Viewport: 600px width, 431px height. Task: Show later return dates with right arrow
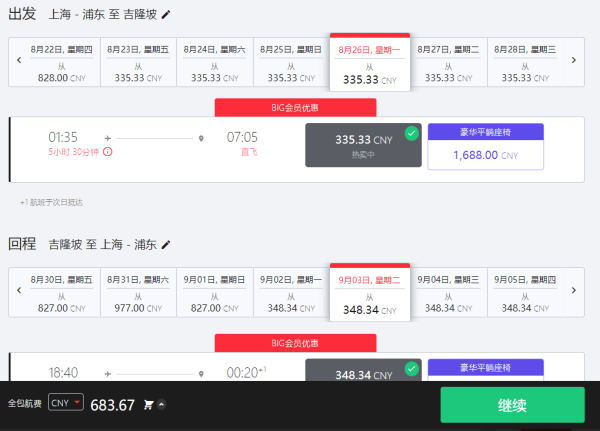(573, 290)
